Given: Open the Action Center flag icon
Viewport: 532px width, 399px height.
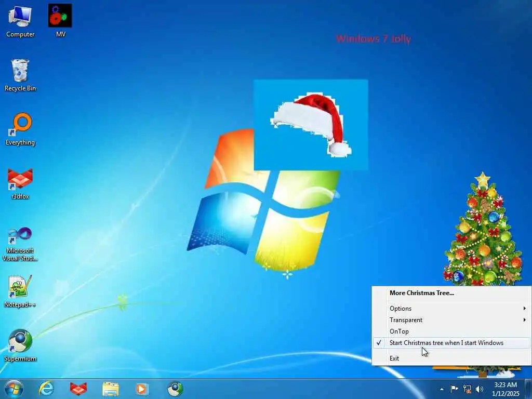Looking at the screenshot, I should coord(454,389).
